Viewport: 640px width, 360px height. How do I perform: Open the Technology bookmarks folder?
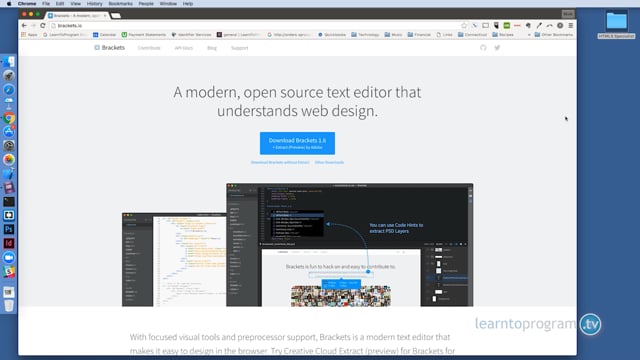pyautogui.click(x=365, y=35)
